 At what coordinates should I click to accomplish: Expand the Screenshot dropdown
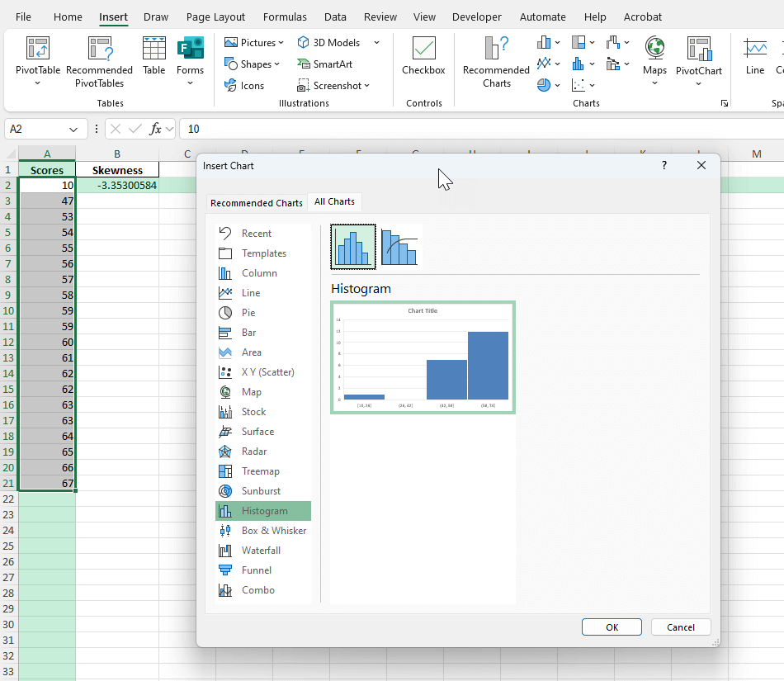coord(366,86)
